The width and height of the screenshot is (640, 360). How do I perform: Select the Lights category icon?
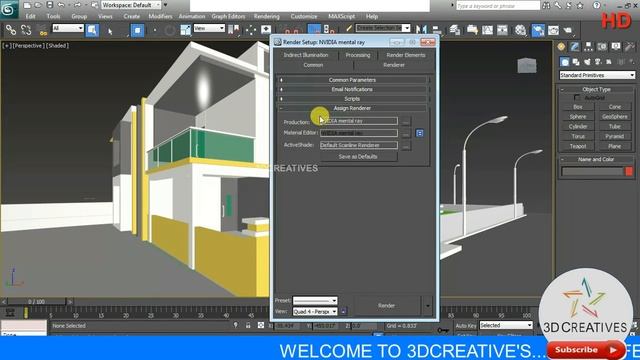[587, 62]
